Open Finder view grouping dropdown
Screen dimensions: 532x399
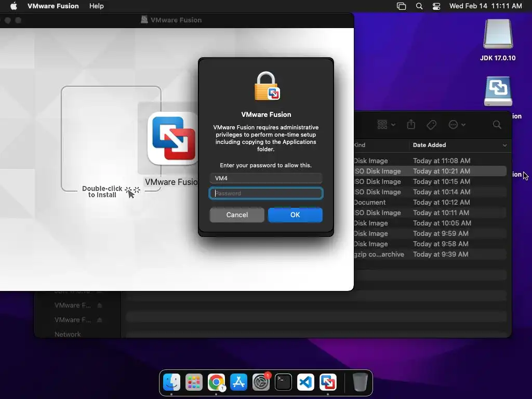(x=386, y=125)
